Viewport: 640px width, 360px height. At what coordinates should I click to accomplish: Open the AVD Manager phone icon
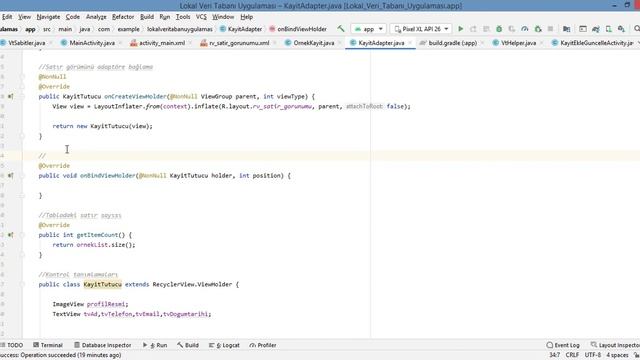(x=609, y=29)
